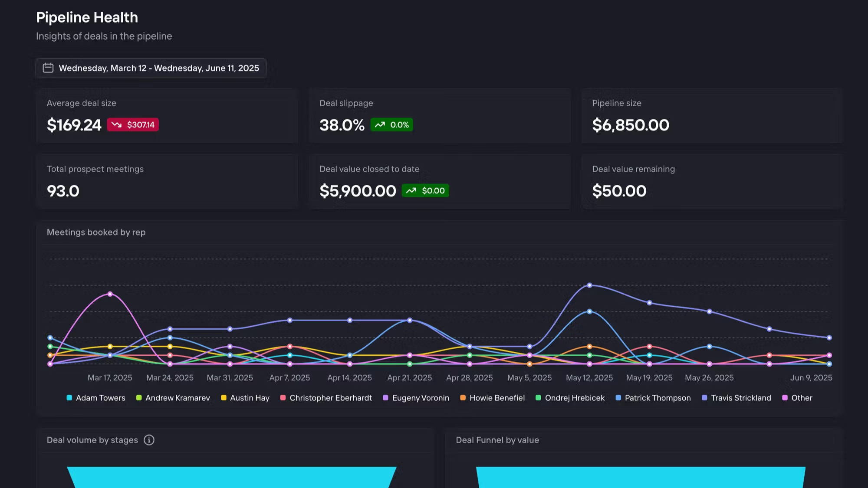
Task: Click Eugeny Voronin purple legend swatch
Action: tap(385, 398)
